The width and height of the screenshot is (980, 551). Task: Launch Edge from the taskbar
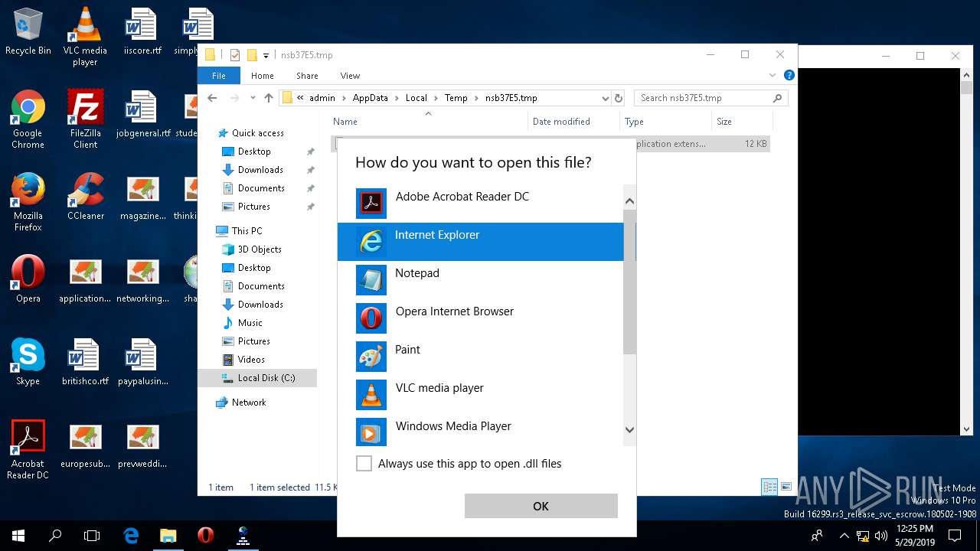coord(131,536)
